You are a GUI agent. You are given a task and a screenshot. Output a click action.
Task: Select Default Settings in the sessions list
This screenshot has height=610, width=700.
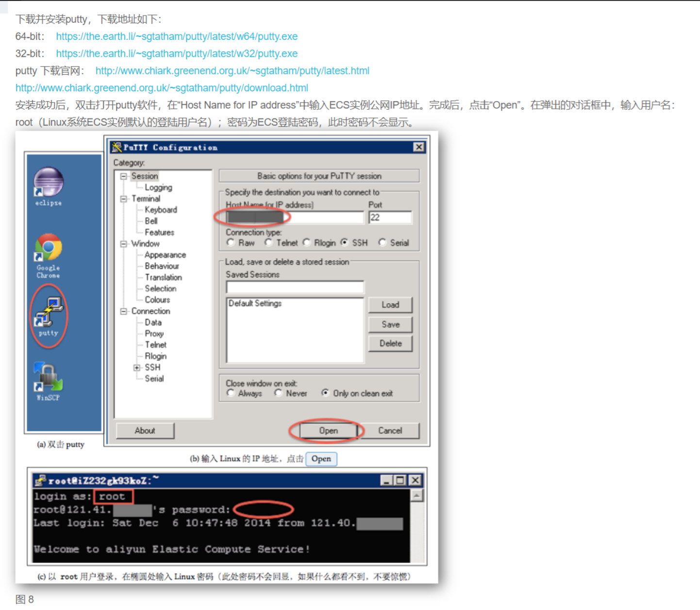coord(255,304)
